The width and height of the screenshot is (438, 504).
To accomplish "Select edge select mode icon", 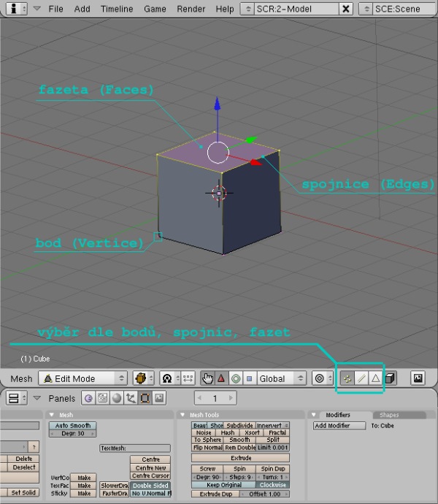I will coord(361,378).
